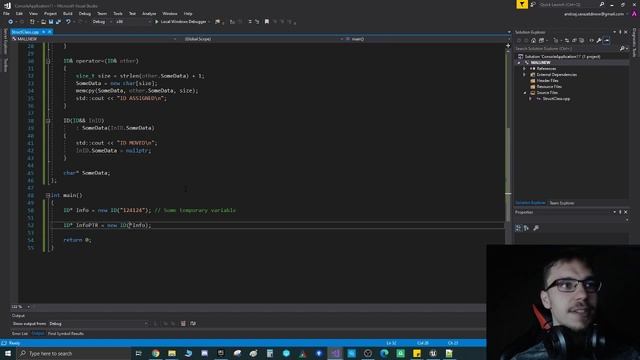
Task: Open the Show output from dropdown
Action: pyautogui.click(x=98, y=324)
